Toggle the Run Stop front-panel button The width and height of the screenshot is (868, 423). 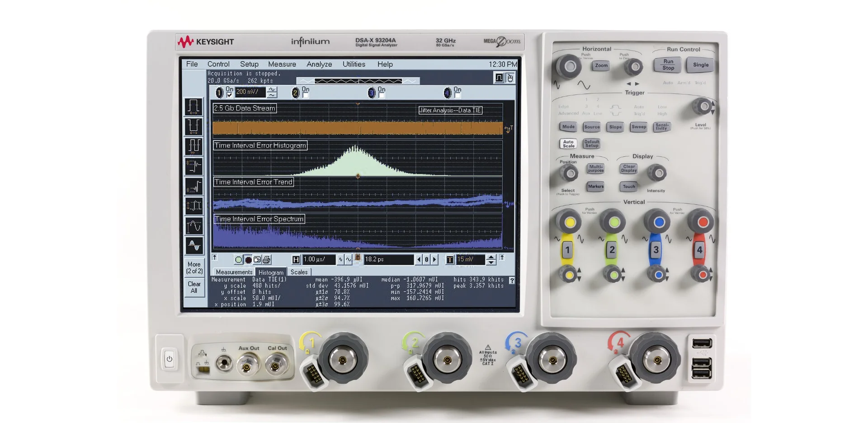668,65
